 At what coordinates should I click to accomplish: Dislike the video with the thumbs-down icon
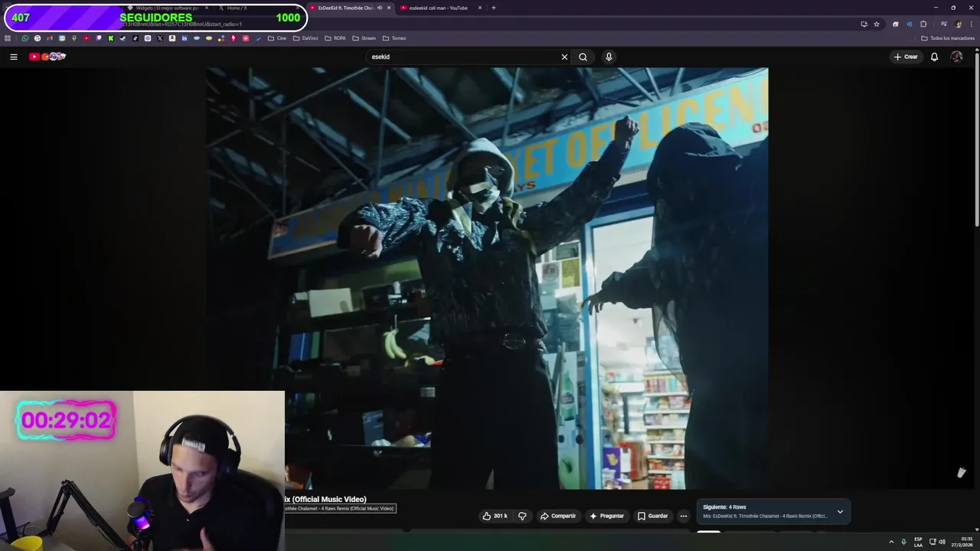tap(522, 516)
